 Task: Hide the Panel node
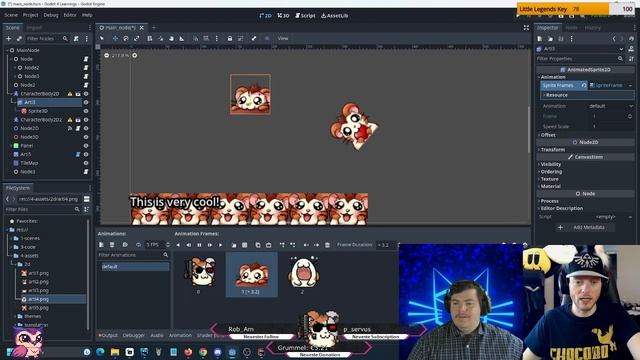coord(86,146)
